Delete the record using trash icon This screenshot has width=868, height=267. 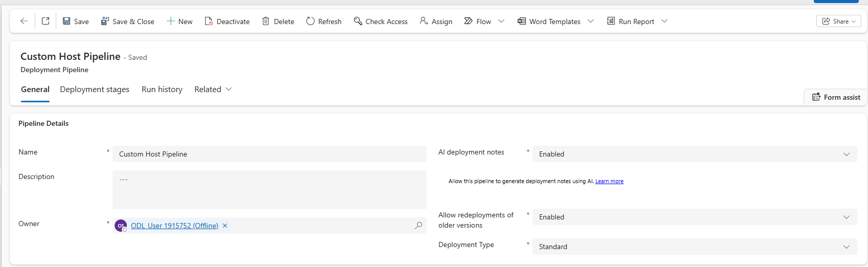click(x=278, y=21)
